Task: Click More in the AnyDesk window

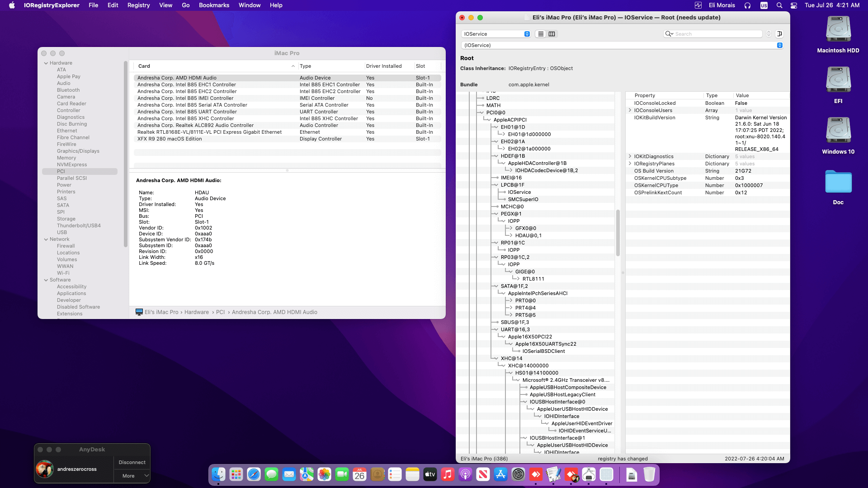Action: (x=132, y=476)
